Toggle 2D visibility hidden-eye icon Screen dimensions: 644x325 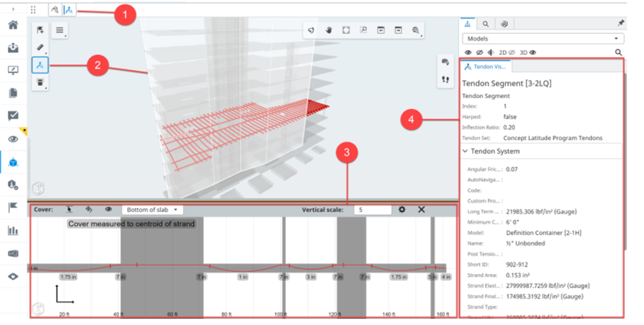tap(512, 52)
